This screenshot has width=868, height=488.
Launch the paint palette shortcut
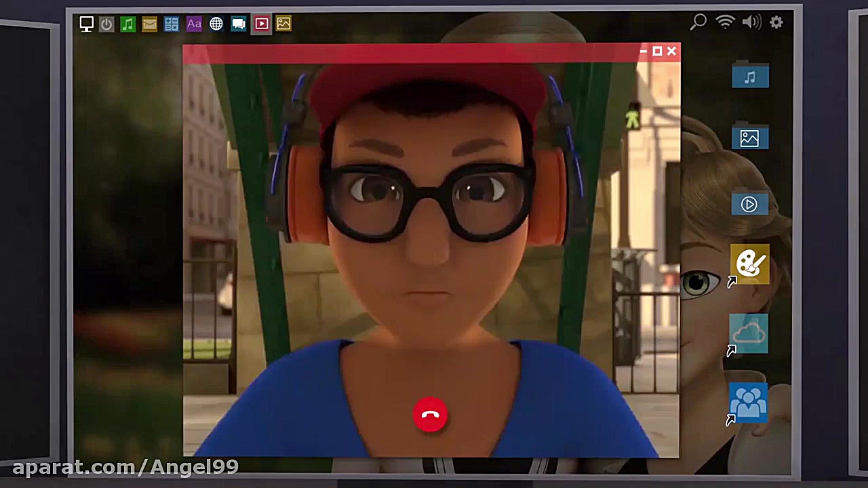[749, 264]
